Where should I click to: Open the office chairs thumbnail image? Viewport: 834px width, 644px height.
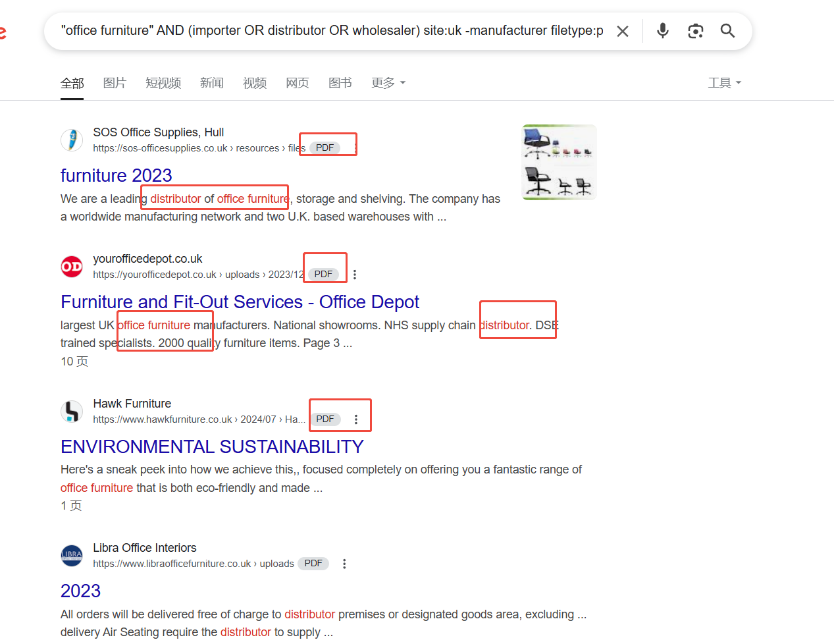pyautogui.click(x=560, y=162)
